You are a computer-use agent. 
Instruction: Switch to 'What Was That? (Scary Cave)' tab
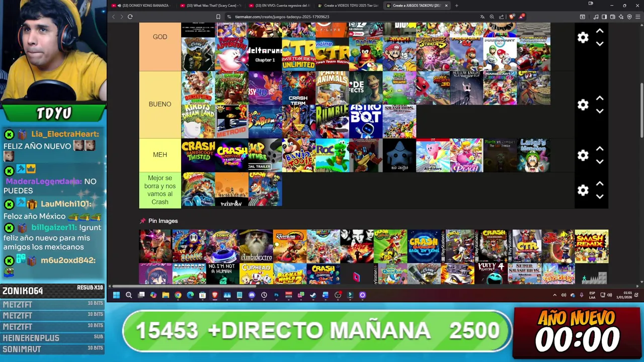tap(211, 6)
